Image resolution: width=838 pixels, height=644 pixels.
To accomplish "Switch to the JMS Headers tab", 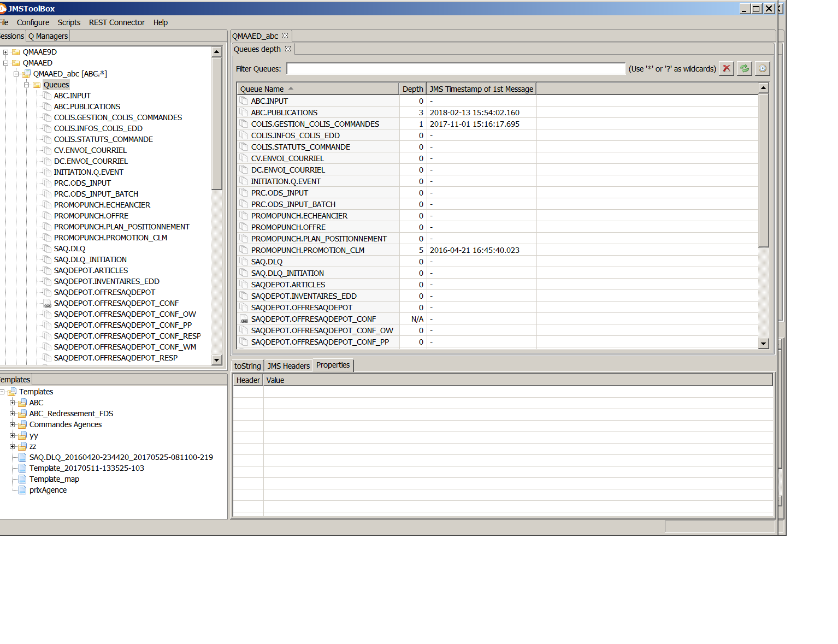I will point(288,366).
